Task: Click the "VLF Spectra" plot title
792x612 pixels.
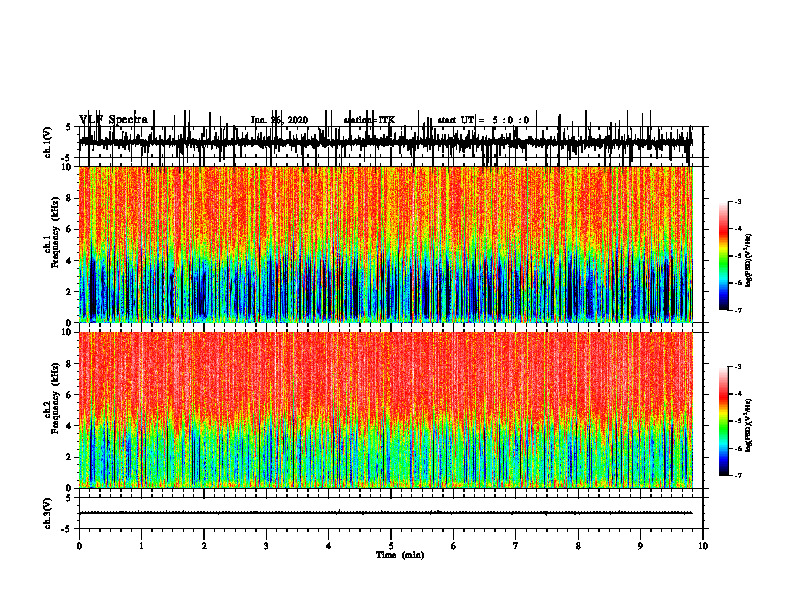Action: point(113,120)
